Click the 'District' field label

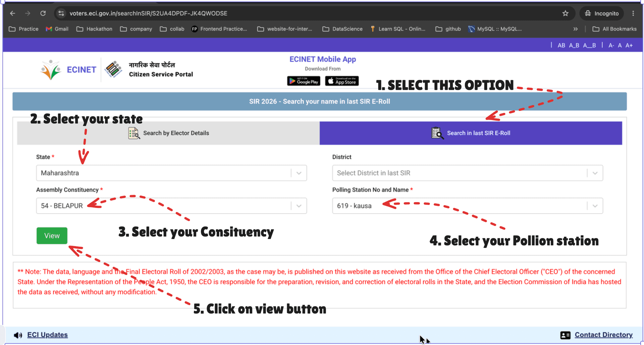(x=342, y=157)
